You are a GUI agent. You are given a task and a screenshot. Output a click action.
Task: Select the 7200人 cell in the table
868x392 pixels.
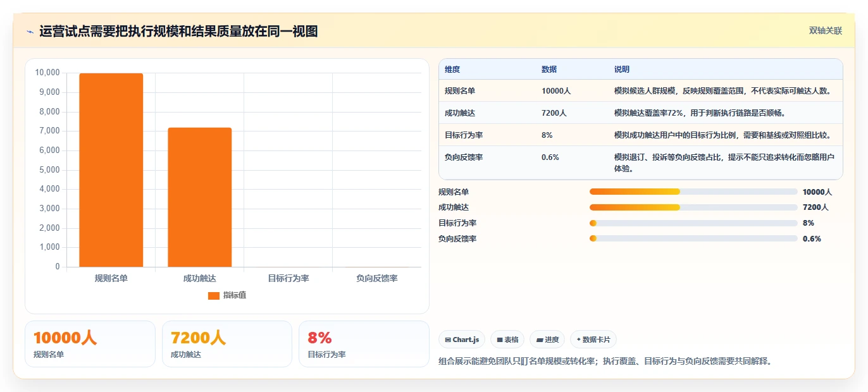coord(554,113)
